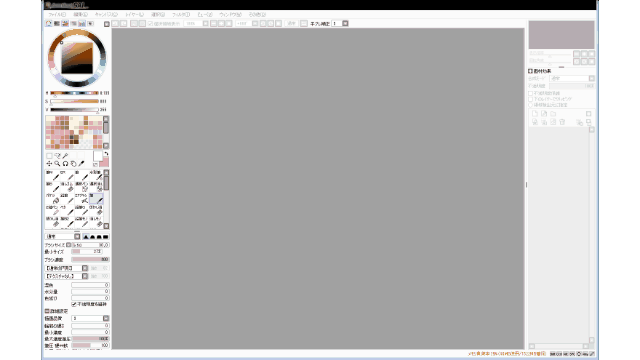Screen dimensions: 640x360
Task: Select the Magic Wand tool
Action: (x=65, y=156)
